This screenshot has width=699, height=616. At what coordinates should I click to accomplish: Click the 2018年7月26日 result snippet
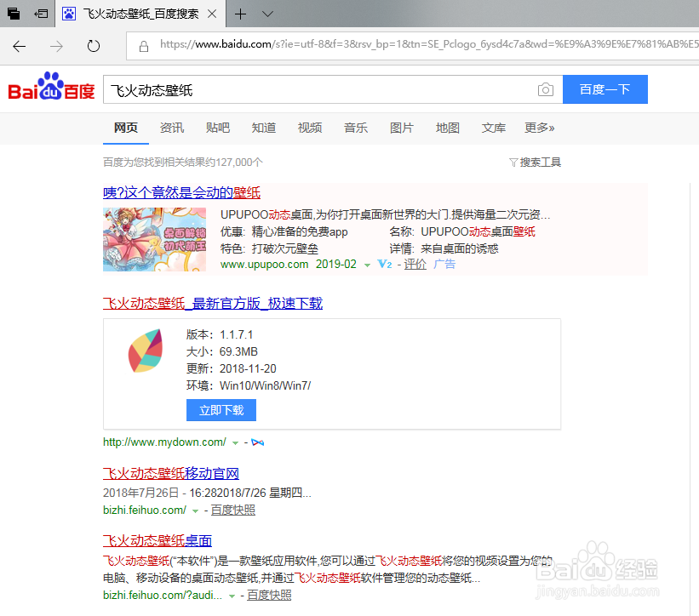tap(207, 493)
